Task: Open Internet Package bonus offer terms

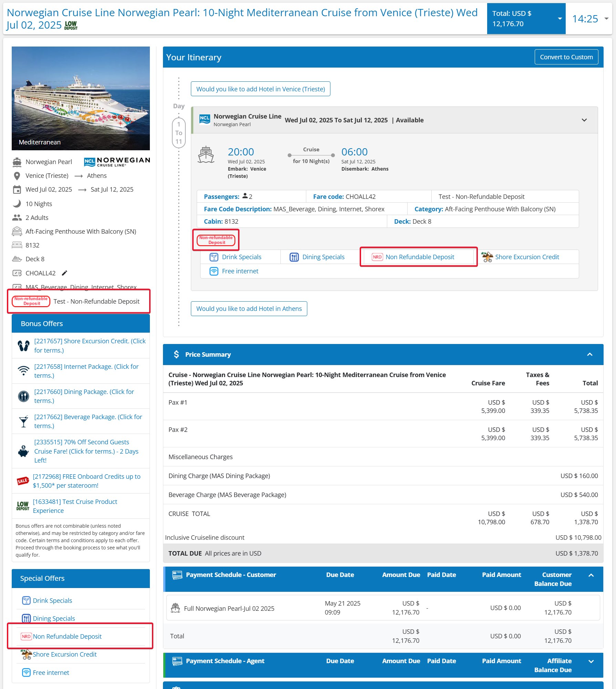Action: (86, 371)
